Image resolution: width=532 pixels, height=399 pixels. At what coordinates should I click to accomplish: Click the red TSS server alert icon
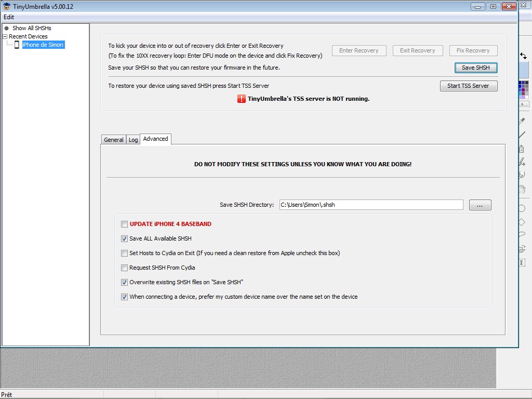241,99
